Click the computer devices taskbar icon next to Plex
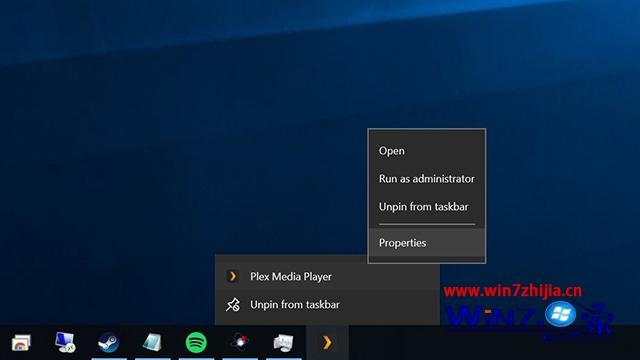Screen dimensions: 640x360 [x=283, y=343]
